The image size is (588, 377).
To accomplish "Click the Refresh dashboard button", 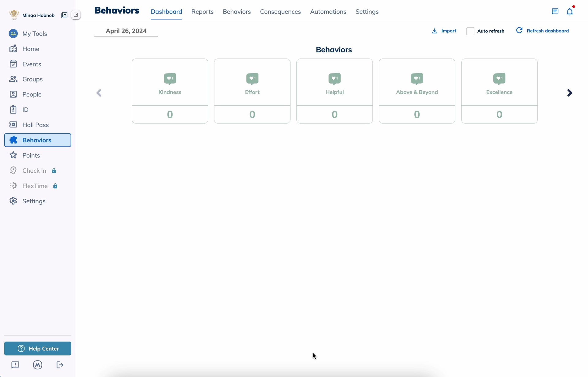I will [x=542, y=31].
